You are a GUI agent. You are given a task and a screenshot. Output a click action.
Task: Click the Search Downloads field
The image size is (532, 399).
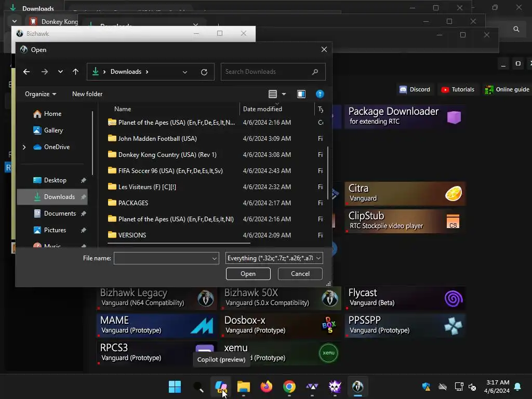(x=273, y=72)
